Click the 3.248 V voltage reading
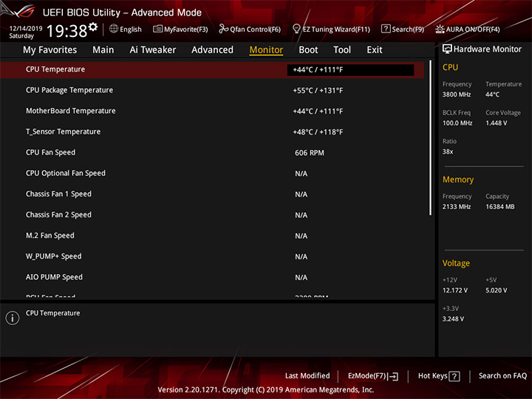Viewport: 532px width, 399px height. [453, 319]
